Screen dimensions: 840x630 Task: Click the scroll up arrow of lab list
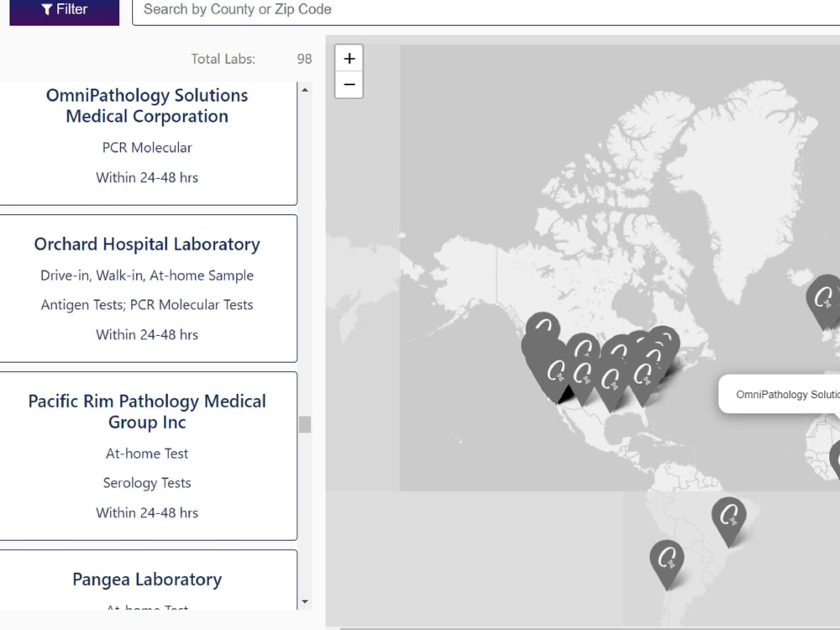[305, 90]
